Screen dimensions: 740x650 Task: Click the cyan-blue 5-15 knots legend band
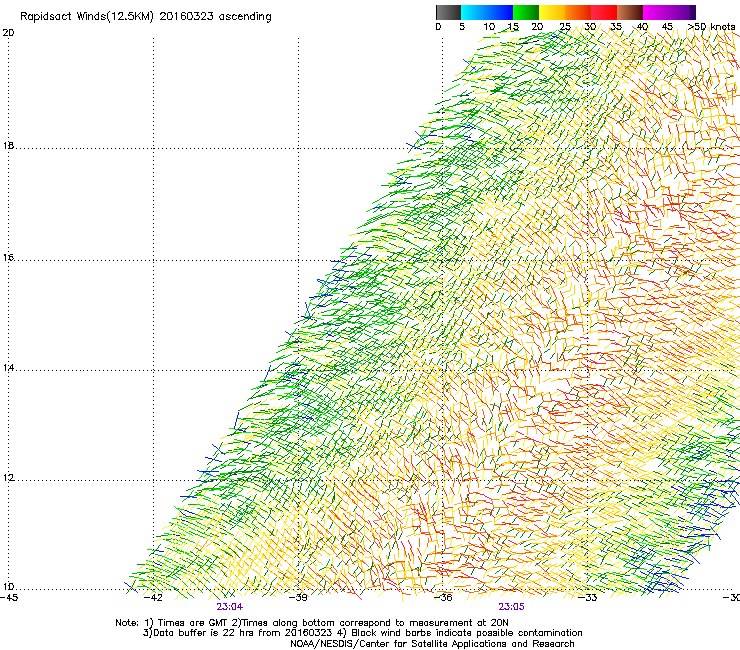487,12
